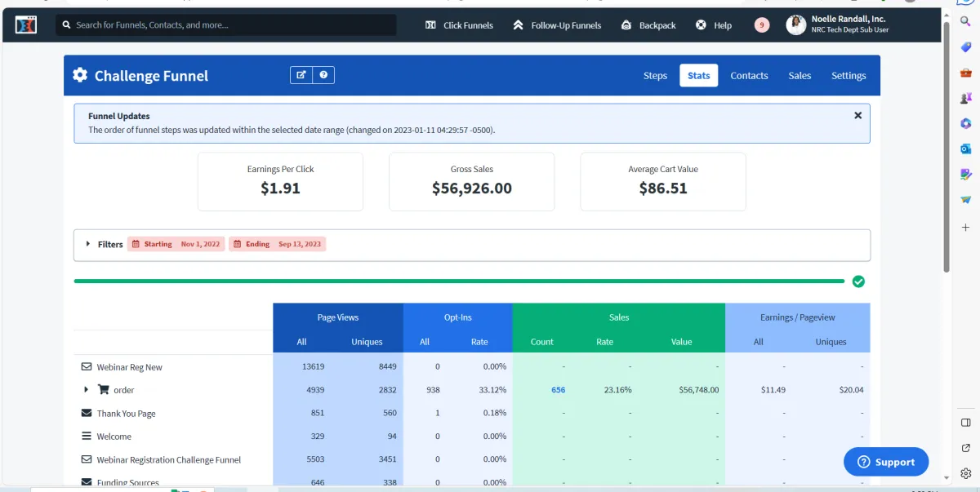This screenshot has width=980, height=492.
Task: Click the green loading progress bar
Action: point(459,281)
